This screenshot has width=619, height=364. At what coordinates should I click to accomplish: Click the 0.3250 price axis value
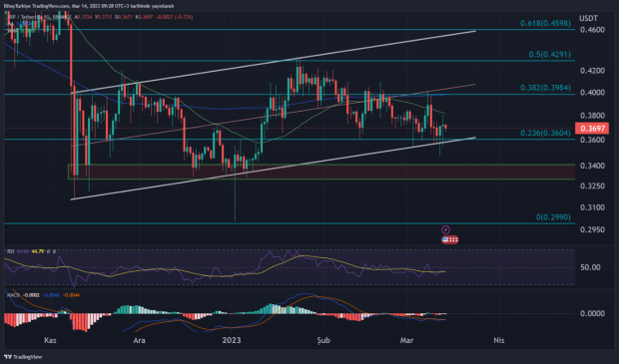[592, 185]
